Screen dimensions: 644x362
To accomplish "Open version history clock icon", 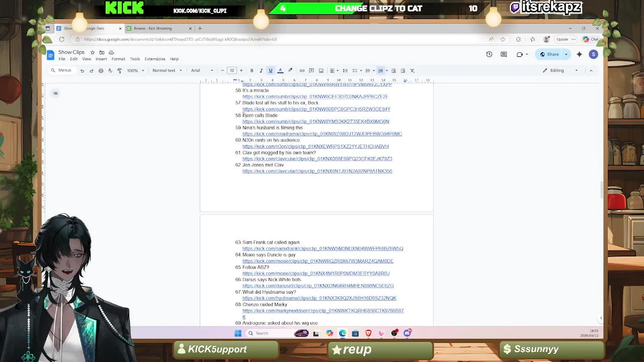I will pos(489,54).
